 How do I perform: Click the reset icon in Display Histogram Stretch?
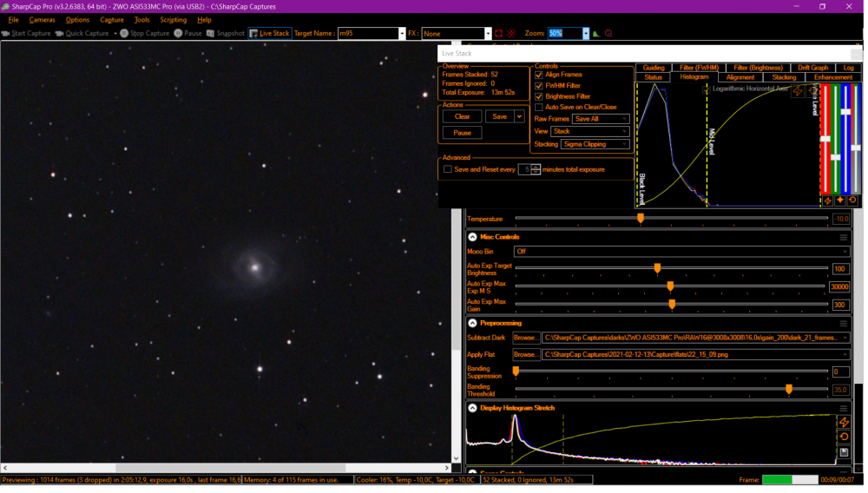click(x=844, y=437)
